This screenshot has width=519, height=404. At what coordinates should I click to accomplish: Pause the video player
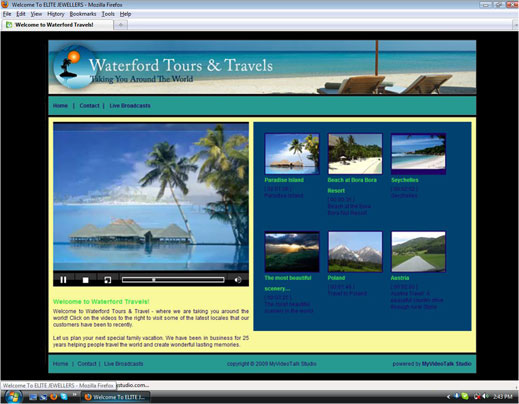point(63,280)
